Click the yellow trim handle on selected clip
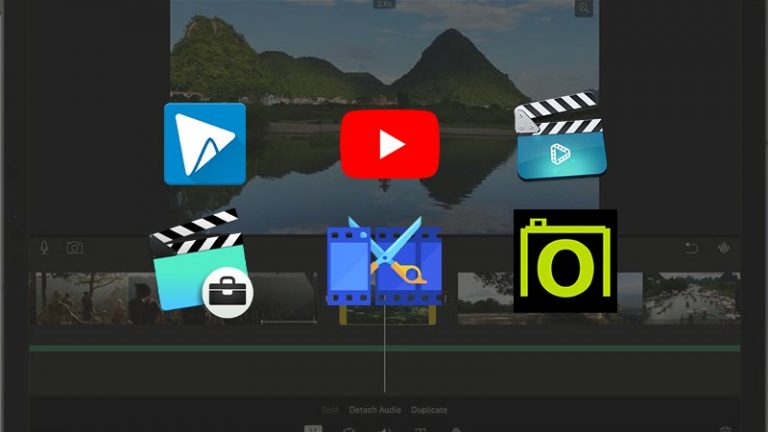This screenshot has width=768, height=432. (343, 314)
